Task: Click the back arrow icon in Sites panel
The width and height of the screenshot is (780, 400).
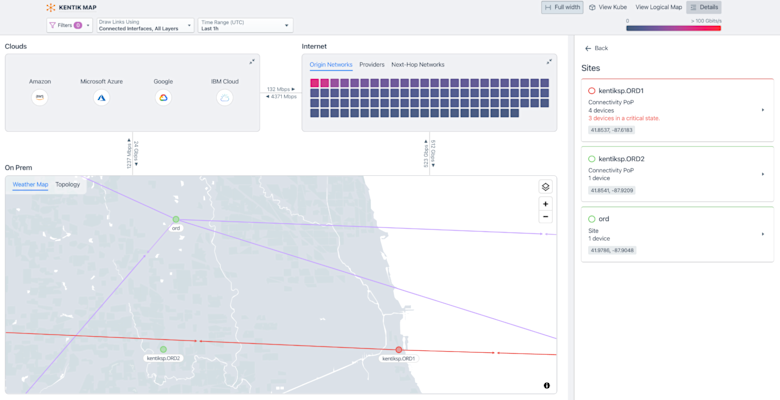Action: click(588, 48)
